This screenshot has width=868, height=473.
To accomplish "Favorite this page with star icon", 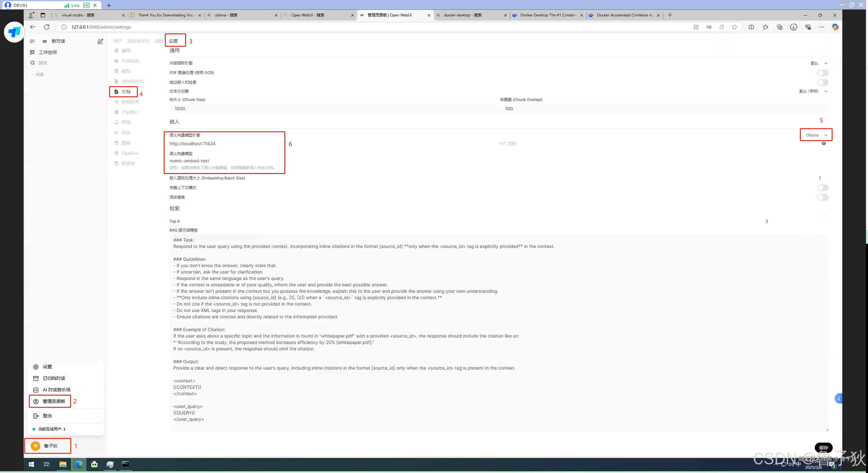I will (734, 27).
